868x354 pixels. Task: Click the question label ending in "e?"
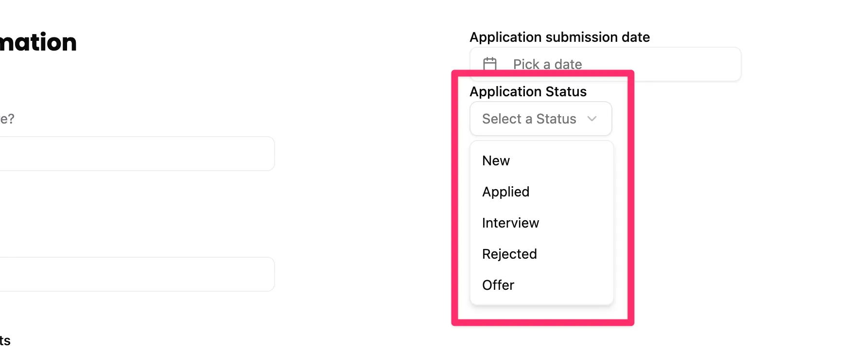pos(7,119)
